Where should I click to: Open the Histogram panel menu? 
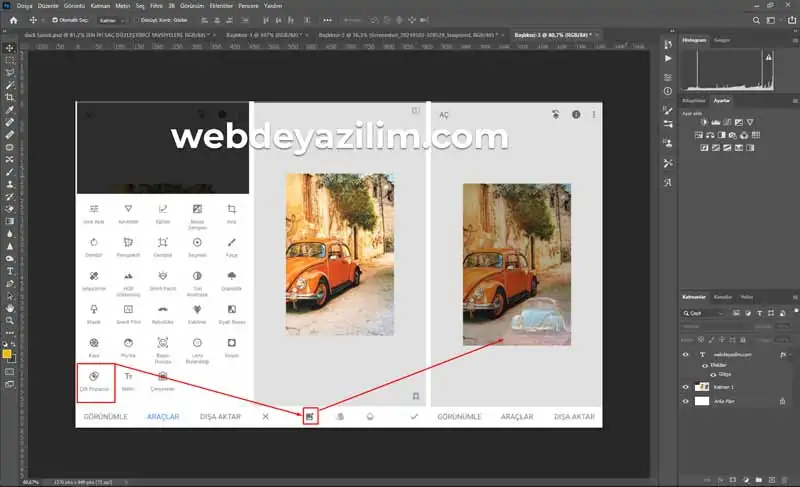tap(795, 40)
